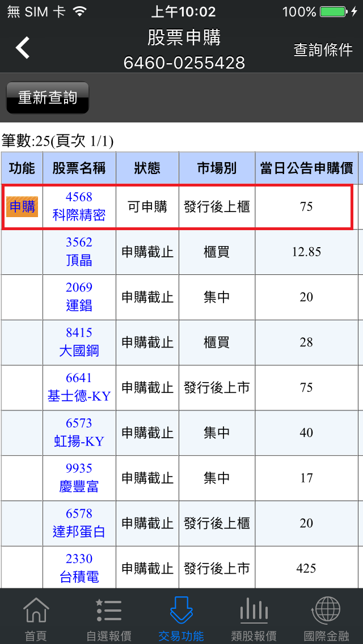Go to 類股報價 tab
The height and width of the screenshot is (644, 363).
pyautogui.click(x=254, y=620)
